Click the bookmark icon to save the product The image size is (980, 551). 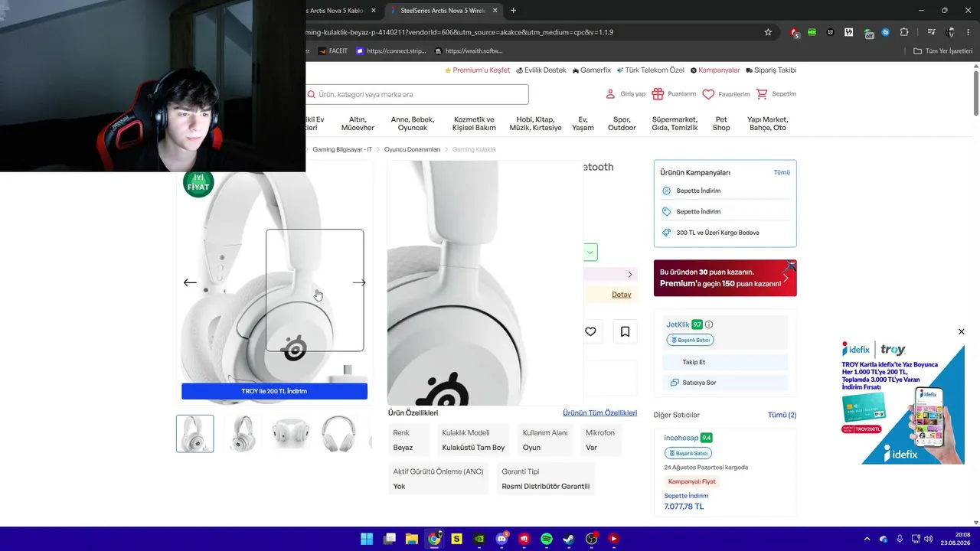click(625, 331)
